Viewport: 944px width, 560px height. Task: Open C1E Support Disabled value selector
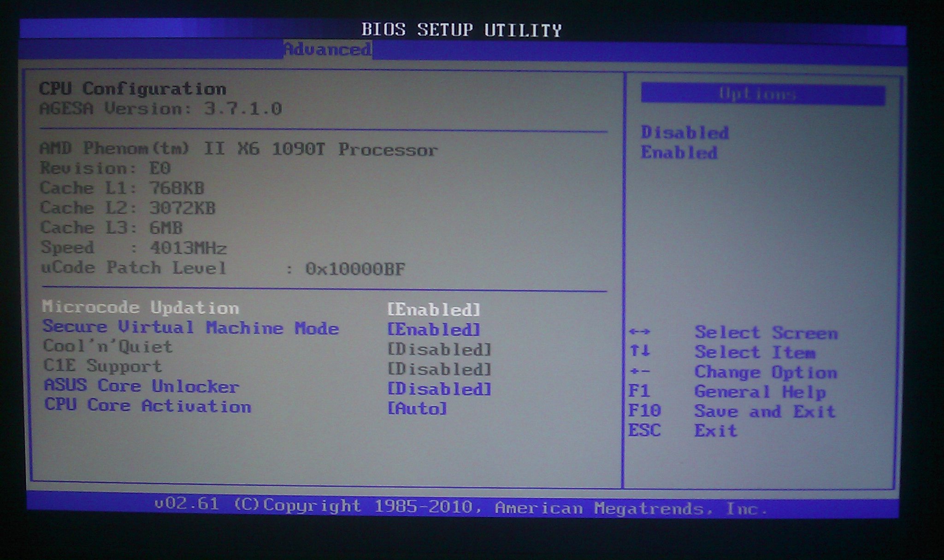pos(439,369)
